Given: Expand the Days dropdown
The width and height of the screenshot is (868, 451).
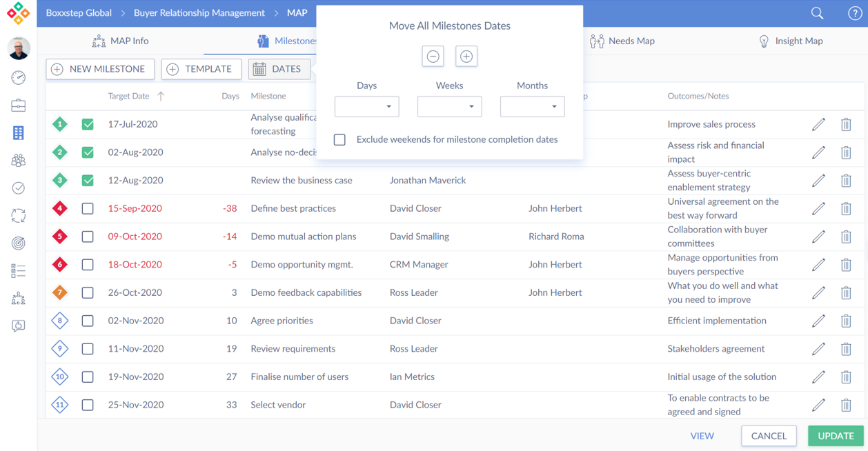Looking at the screenshot, I should pyautogui.click(x=366, y=106).
